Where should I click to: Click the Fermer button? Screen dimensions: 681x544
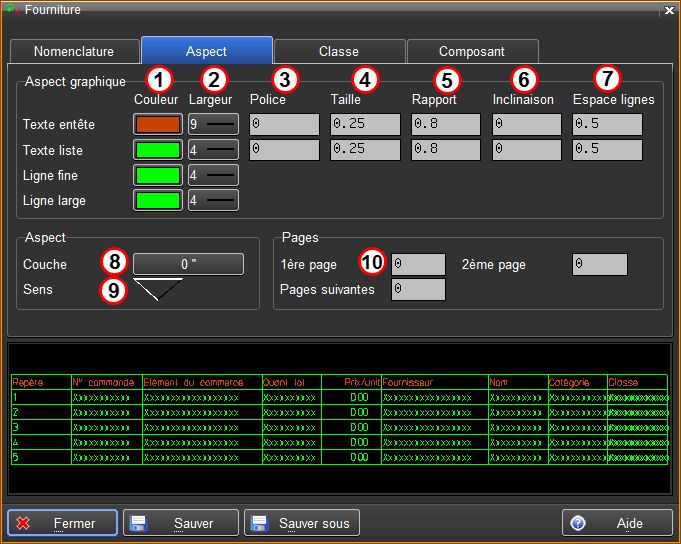(63, 523)
